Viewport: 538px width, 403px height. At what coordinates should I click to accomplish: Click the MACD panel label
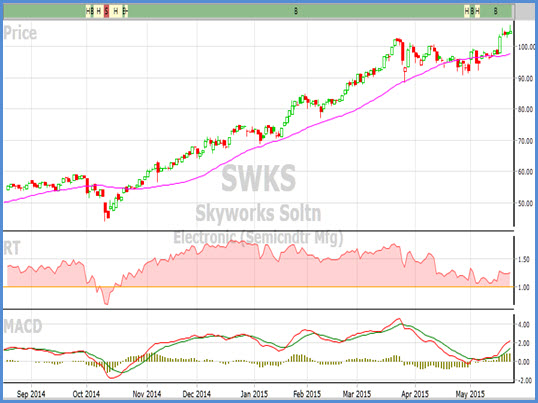coord(23,326)
